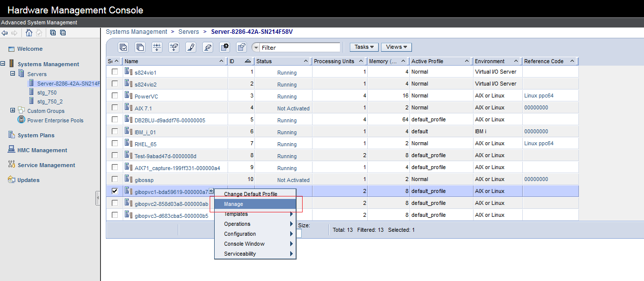Image resolution: width=644 pixels, height=281 pixels.
Task: Click the Welcome page icon
Action: click(x=12, y=49)
